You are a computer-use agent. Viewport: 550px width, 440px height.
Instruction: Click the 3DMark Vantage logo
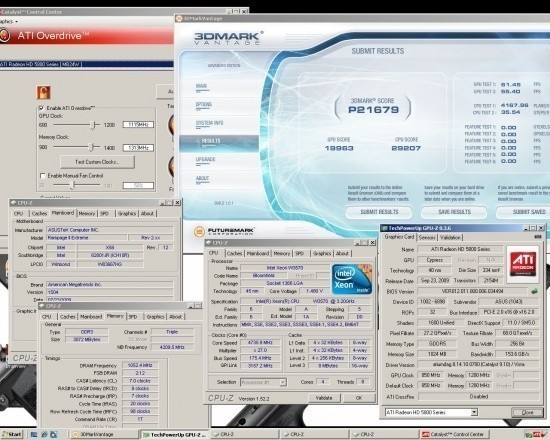tap(228, 38)
